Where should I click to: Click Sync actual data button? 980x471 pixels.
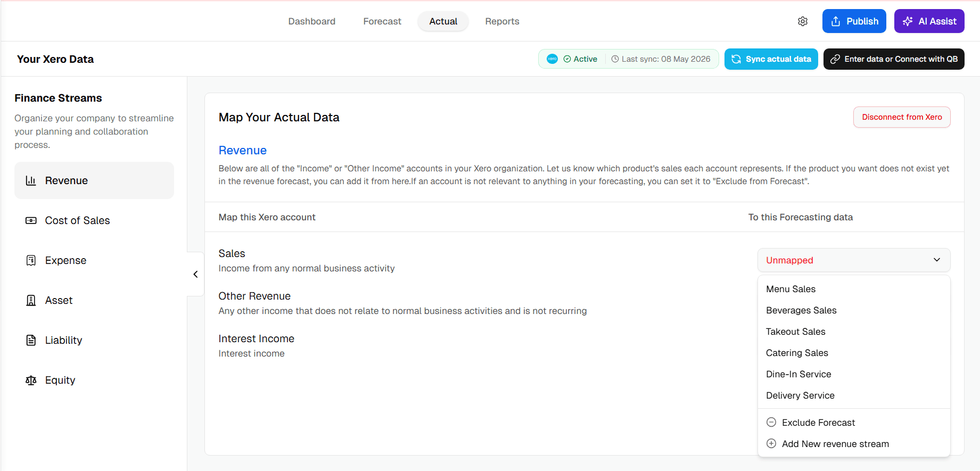coord(771,59)
